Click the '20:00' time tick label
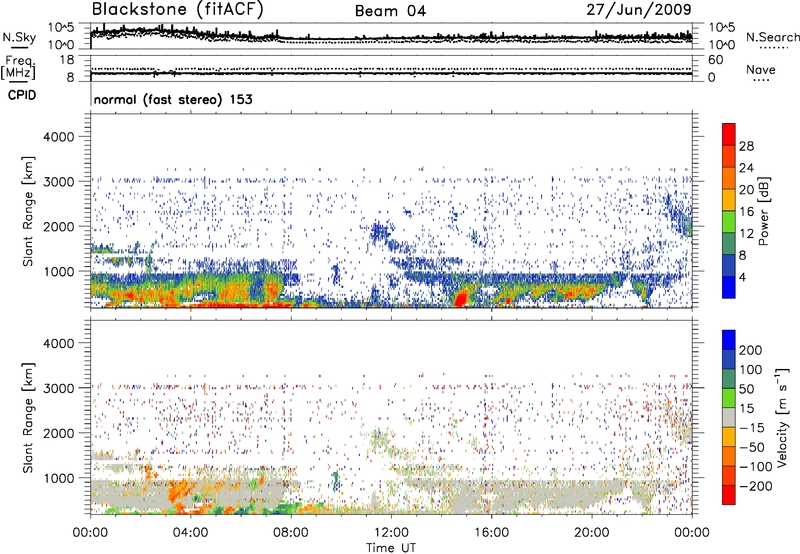 [591, 533]
